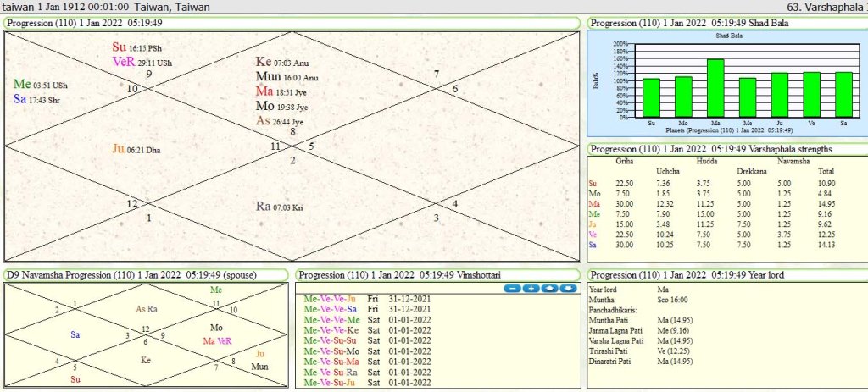Click the Ascendant (As 26:44 Jye) in chart

click(x=279, y=121)
